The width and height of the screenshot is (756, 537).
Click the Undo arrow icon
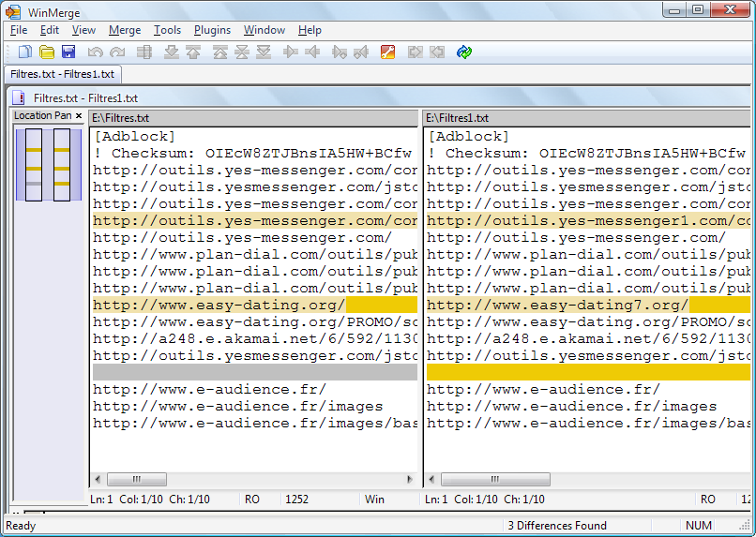(96, 52)
